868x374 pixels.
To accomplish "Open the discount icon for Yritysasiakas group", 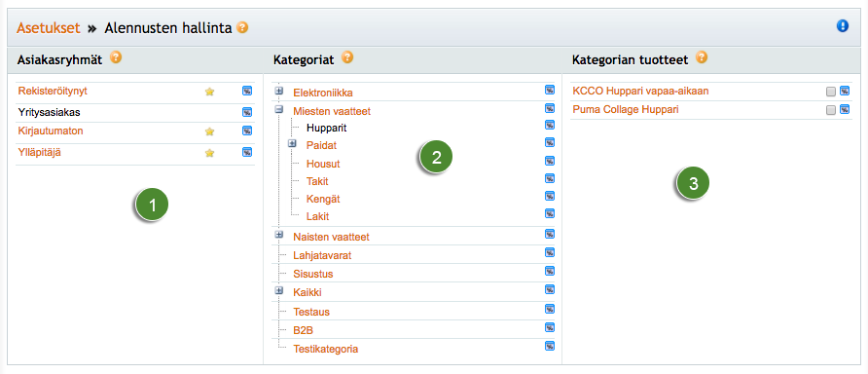I will (247, 112).
